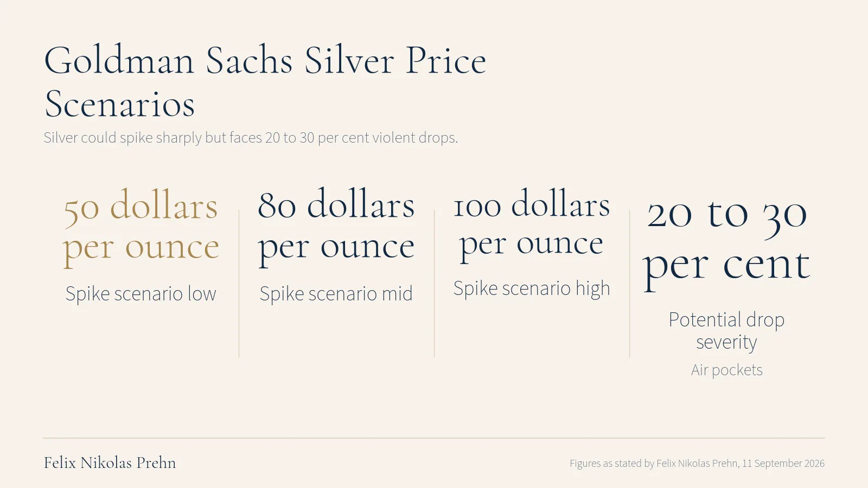Click the Air pockets caption
Screen dimensions: 868x488
[x=727, y=370]
